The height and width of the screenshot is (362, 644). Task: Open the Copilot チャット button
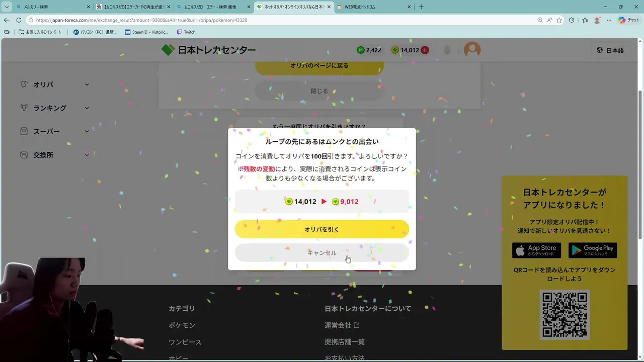(x=629, y=20)
